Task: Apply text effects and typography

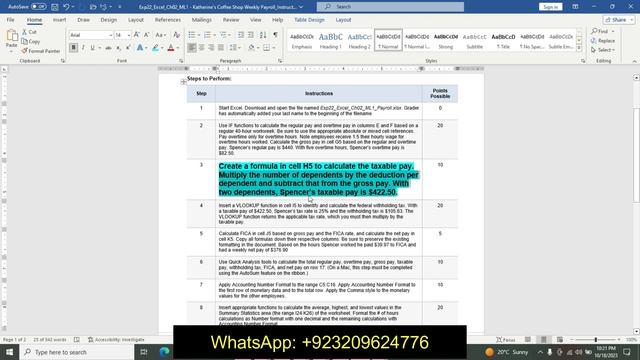Action: click(x=140, y=48)
